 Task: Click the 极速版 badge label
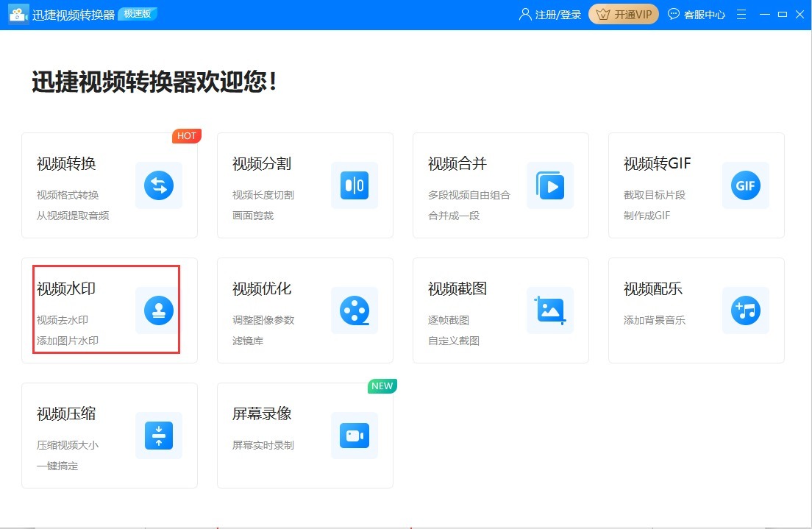pyautogui.click(x=138, y=14)
